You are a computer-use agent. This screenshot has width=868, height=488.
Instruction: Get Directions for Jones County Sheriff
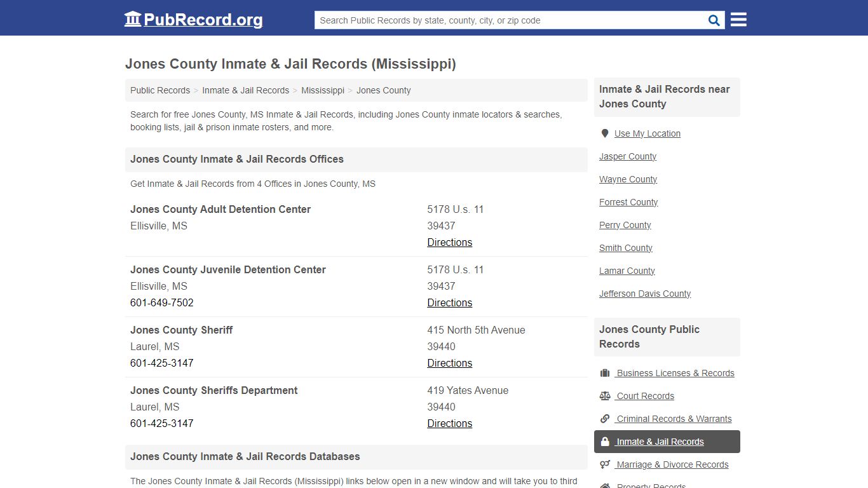[449, 363]
